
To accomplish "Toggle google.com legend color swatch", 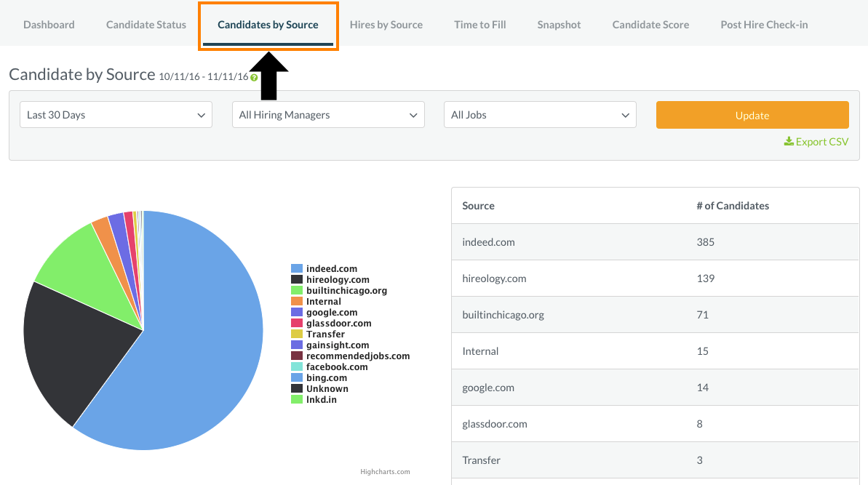I will [297, 313].
